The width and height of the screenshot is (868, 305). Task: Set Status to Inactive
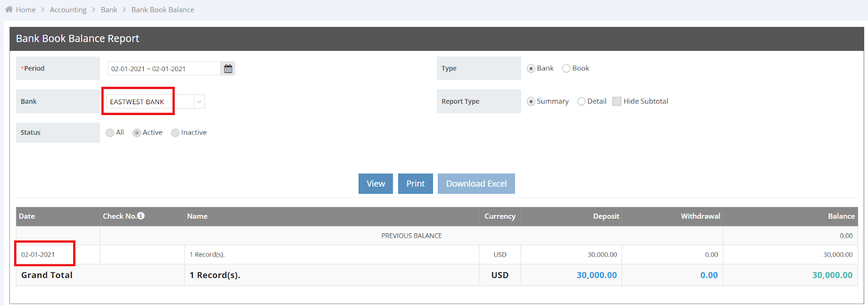(175, 132)
